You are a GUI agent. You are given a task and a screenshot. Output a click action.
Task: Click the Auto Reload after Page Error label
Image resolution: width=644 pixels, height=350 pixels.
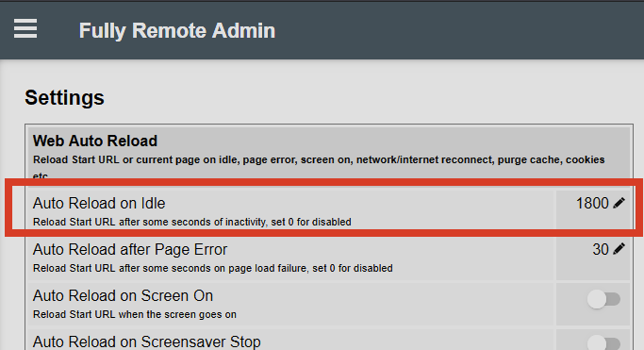point(130,249)
